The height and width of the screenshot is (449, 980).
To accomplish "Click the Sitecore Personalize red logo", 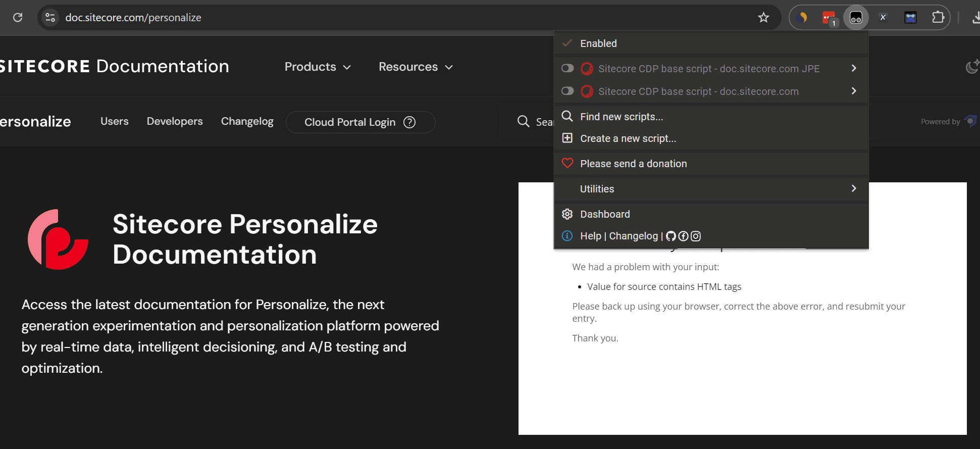I will coord(58,239).
